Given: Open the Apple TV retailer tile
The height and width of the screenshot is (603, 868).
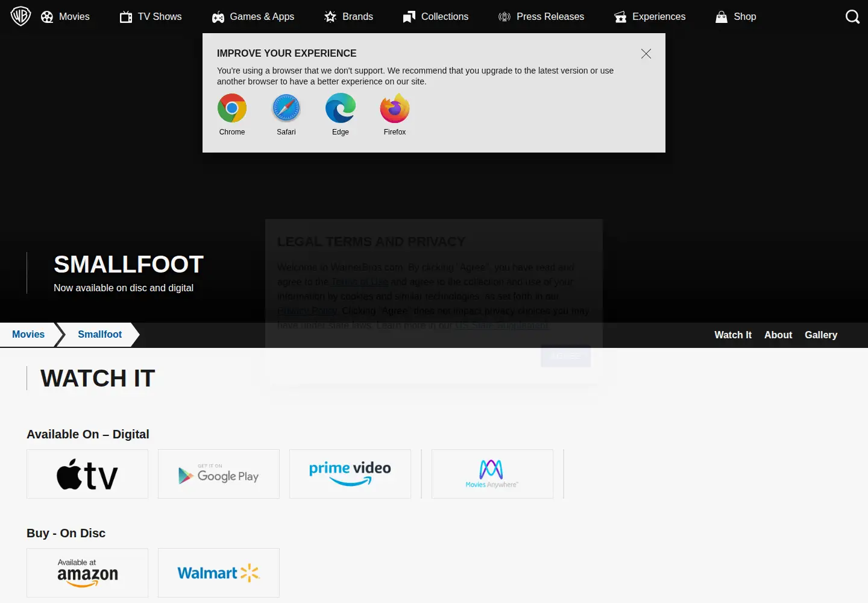Looking at the screenshot, I should pyautogui.click(x=87, y=474).
